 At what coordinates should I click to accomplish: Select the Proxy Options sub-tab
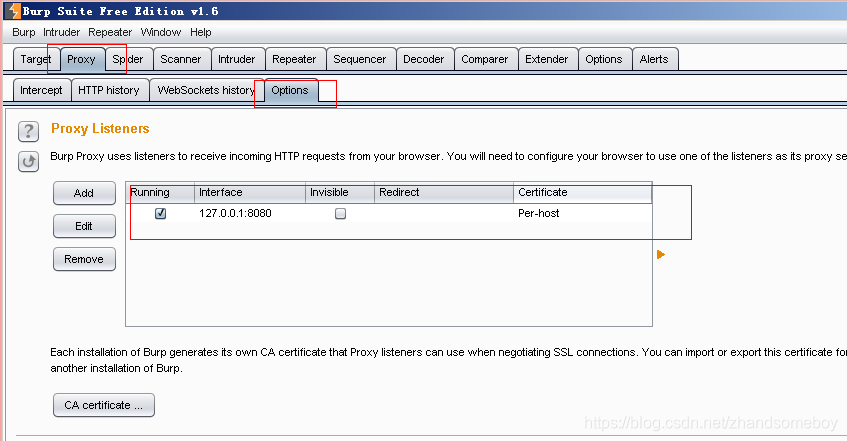290,90
